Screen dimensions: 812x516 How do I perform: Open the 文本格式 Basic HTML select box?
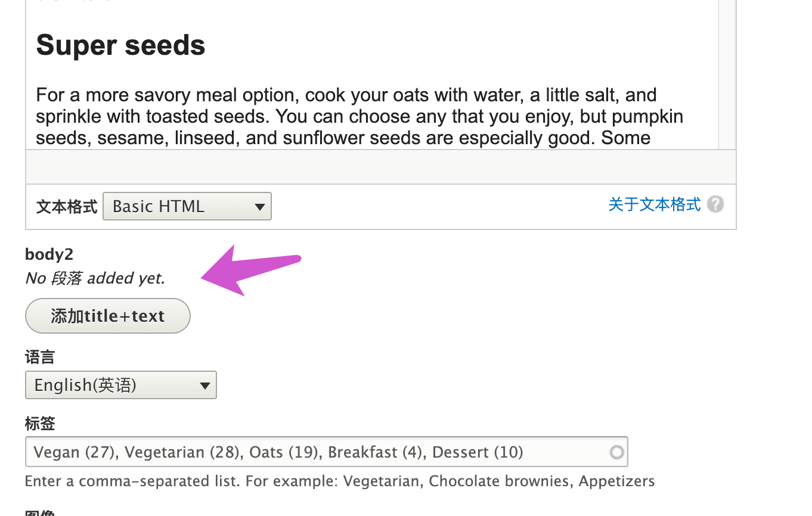pyautogui.click(x=187, y=206)
